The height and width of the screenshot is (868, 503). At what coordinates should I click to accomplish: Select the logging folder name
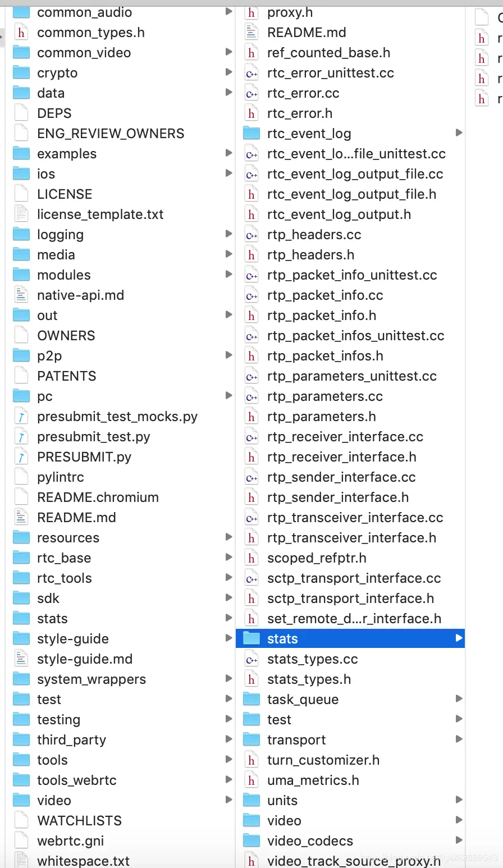(x=60, y=235)
